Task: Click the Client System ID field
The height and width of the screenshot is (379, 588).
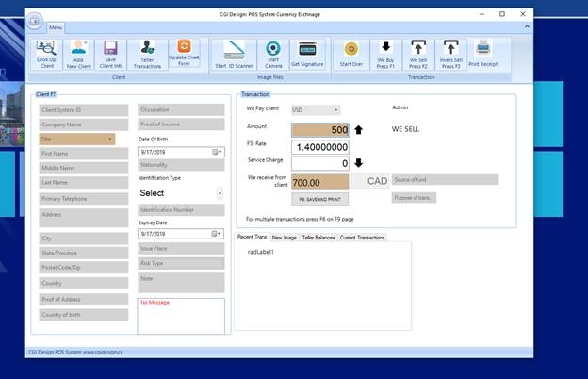Action: point(83,110)
